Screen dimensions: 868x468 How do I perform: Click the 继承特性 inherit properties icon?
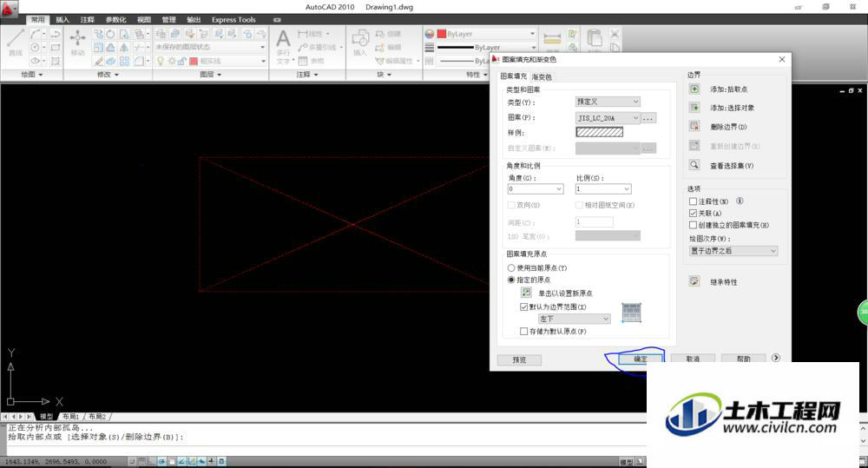click(694, 281)
